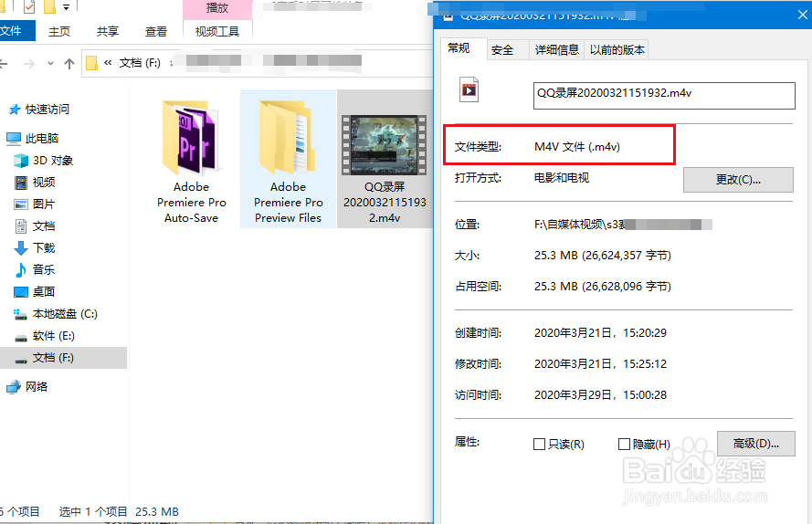
Task: Click the address bar folder icon
Action: [x=91, y=63]
